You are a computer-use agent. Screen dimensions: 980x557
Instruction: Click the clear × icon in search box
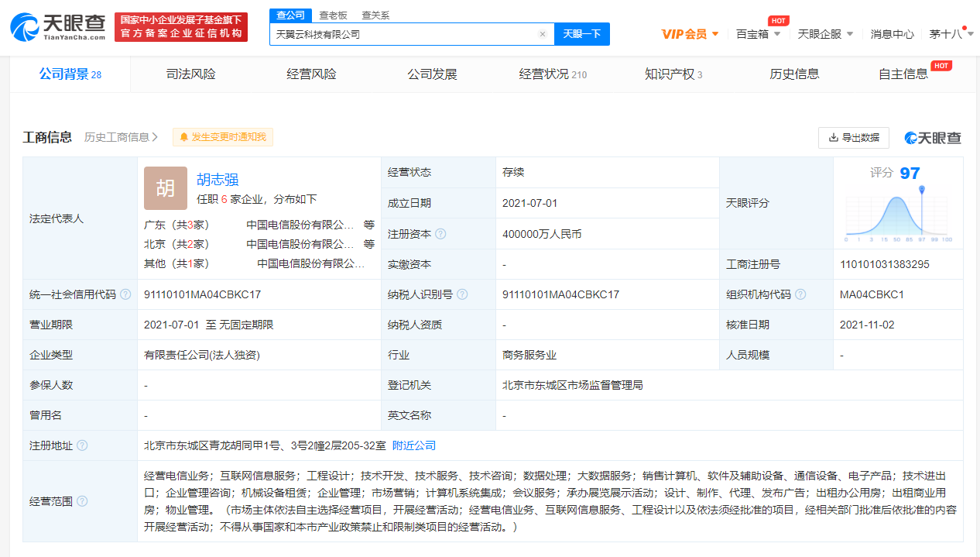pyautogui.click(x=543, y=34)
